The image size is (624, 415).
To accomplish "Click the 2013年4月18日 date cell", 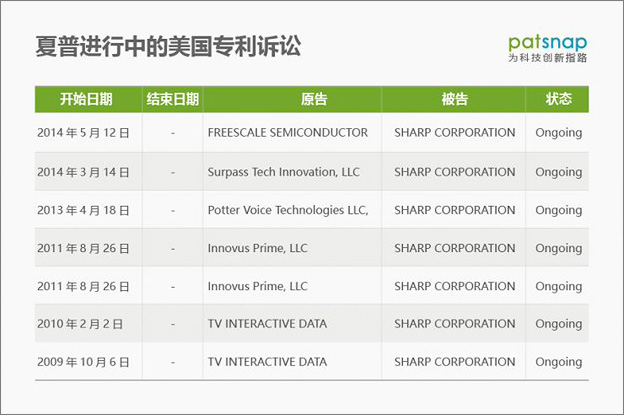I will (x=83, y=210).
